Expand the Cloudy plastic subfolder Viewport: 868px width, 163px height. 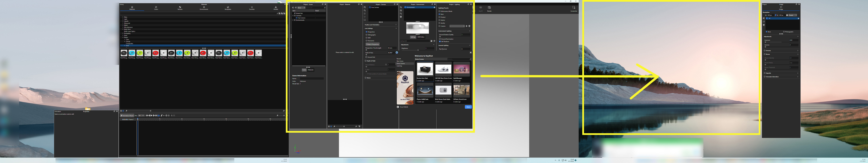(x=125, y=42)
